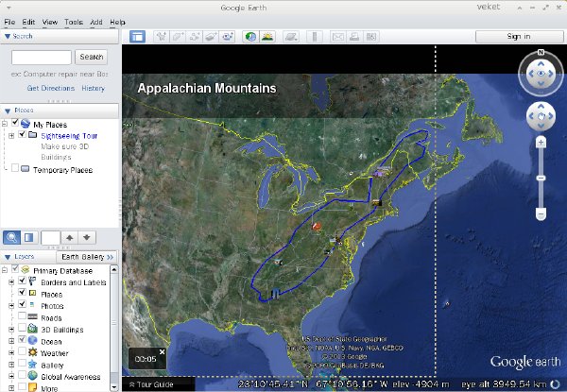Screen dimensions: 567x392
Task: Click the hand icon in the move joystick
Action: 541,116
